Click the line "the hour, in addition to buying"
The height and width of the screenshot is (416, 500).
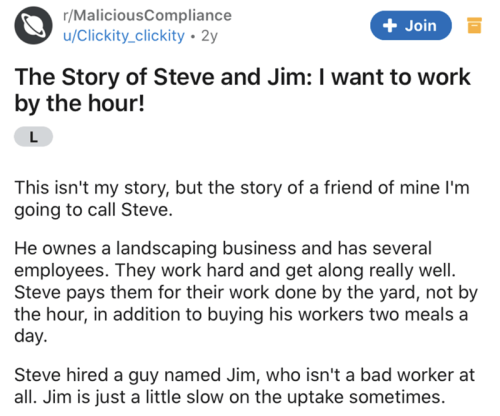click(x=241, y=315)
